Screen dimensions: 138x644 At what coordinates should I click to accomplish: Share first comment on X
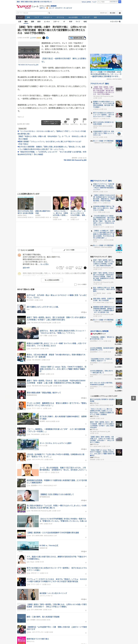coord(85,268)
